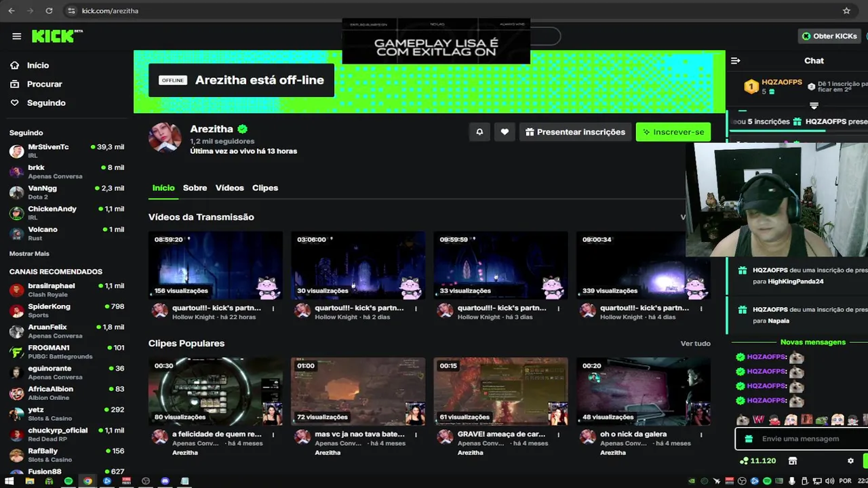
Task: Open ChickenAndy followed channel
Action: point(66,213)
